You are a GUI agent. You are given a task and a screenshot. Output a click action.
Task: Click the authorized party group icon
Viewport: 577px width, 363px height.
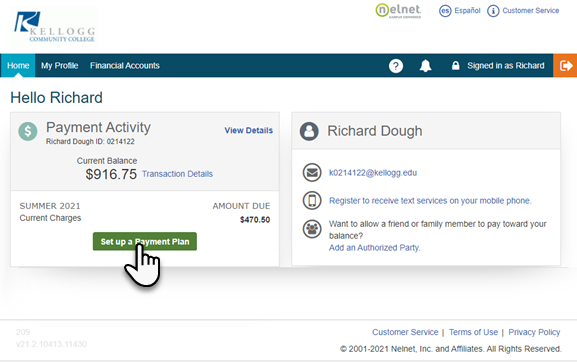click(x=312, y=229)
